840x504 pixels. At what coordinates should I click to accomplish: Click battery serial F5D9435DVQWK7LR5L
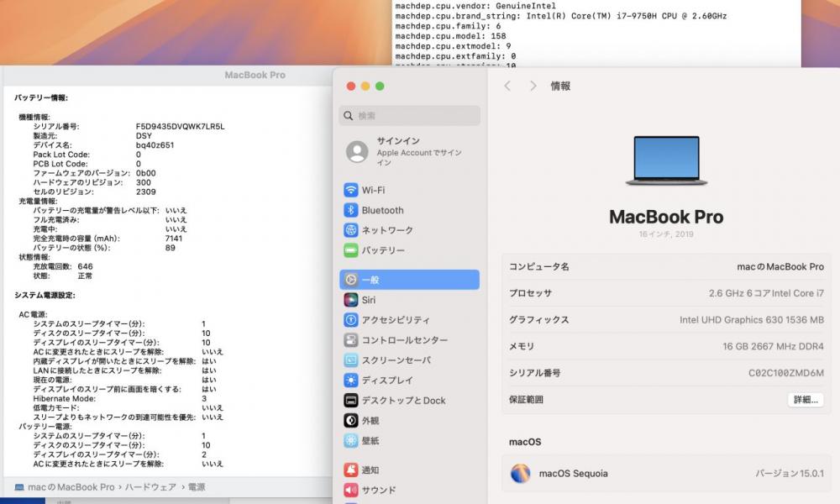180,126
